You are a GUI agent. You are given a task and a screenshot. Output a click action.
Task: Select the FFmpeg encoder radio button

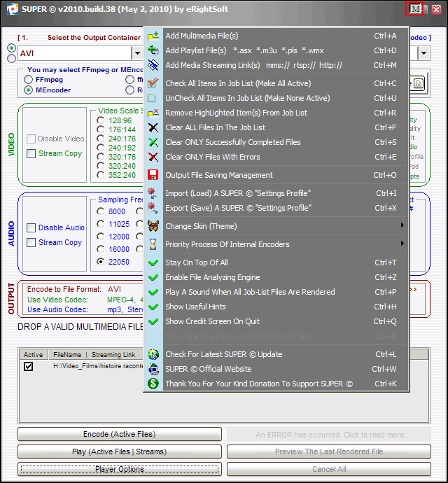(28, 80)
